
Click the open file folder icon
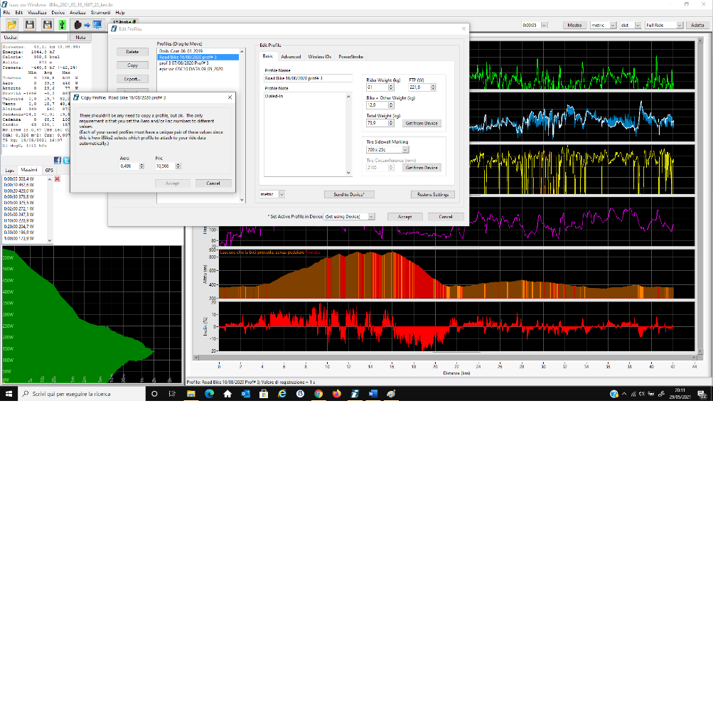point(11,25)
